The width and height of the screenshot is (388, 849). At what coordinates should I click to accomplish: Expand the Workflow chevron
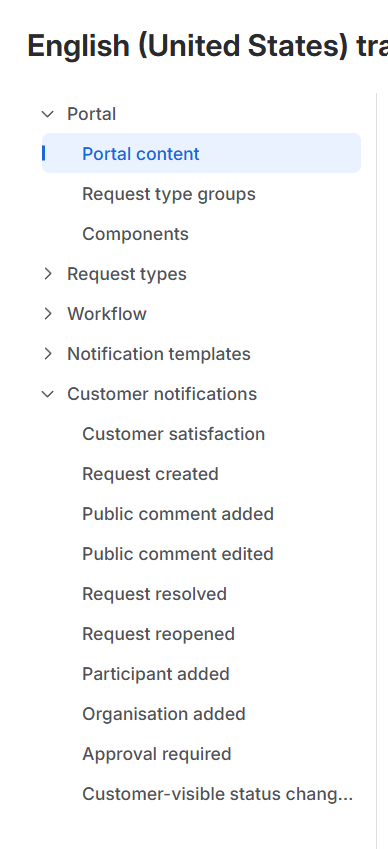point(48,314)
